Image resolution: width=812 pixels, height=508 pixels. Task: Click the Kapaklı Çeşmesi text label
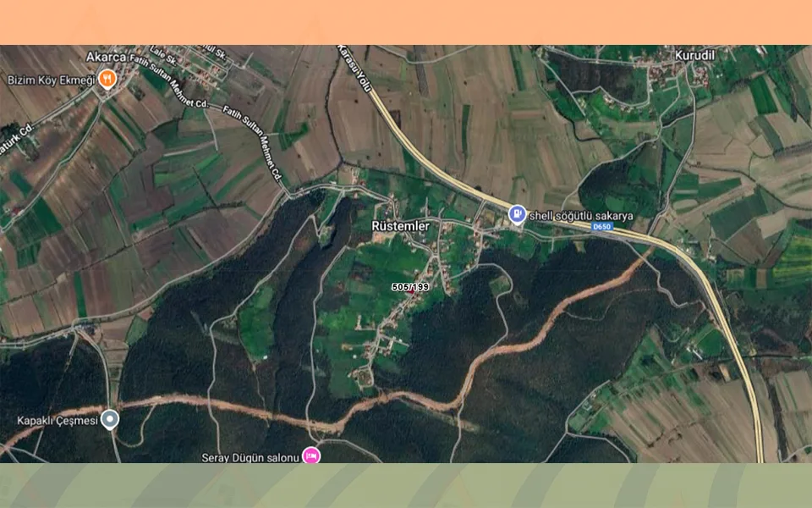pos(58,421)
